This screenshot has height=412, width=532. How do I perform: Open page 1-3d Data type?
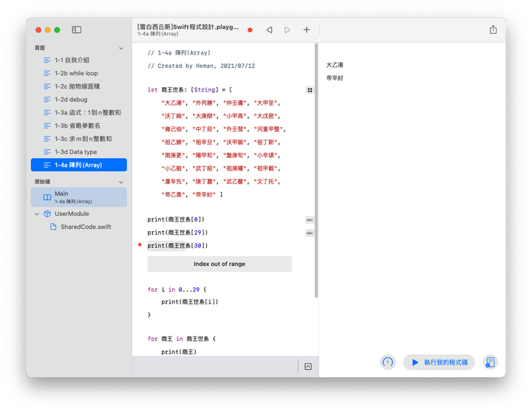(x=79, y=152)
